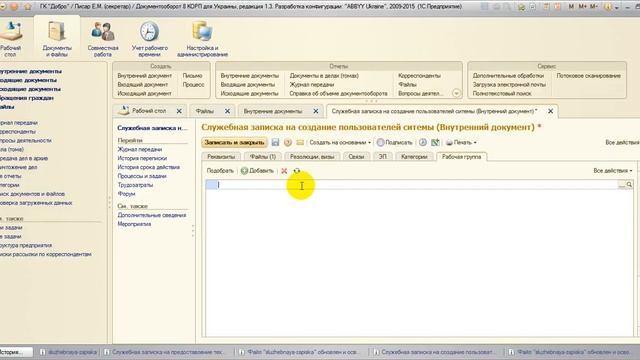Viewport: 640px width, 360px height.
Task: Click the envelope icon in the document toolbar
Action: coord(300,142)
